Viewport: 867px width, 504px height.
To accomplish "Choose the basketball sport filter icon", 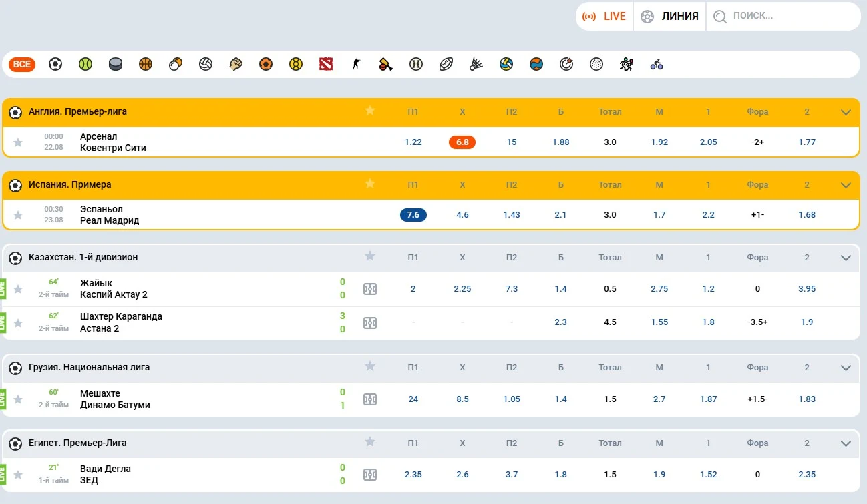I will click(x=146, y=64).
